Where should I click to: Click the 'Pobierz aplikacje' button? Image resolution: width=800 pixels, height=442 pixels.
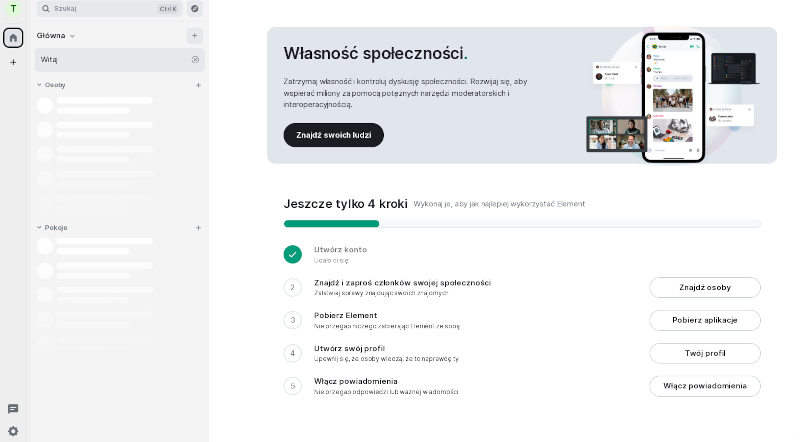click(705, 320)
